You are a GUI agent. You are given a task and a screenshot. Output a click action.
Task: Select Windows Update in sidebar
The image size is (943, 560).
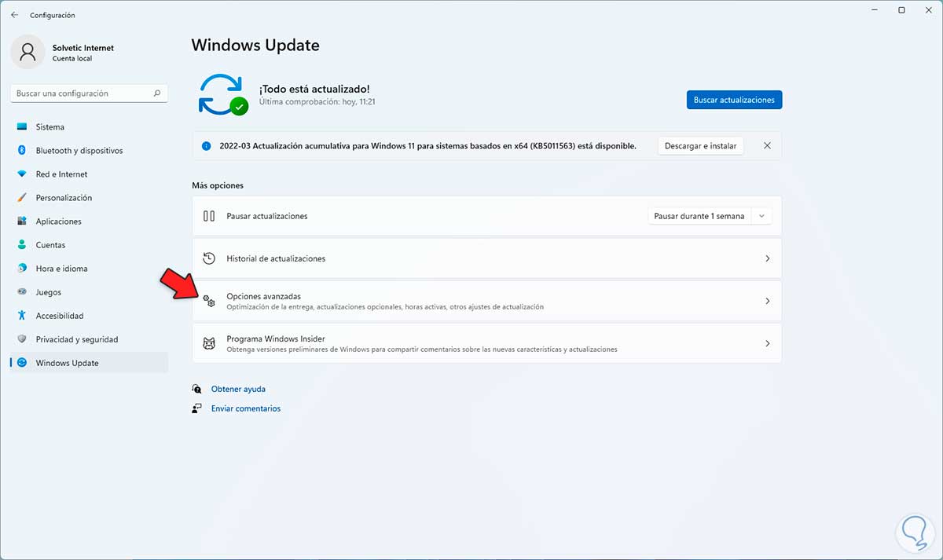pos(89,363)
